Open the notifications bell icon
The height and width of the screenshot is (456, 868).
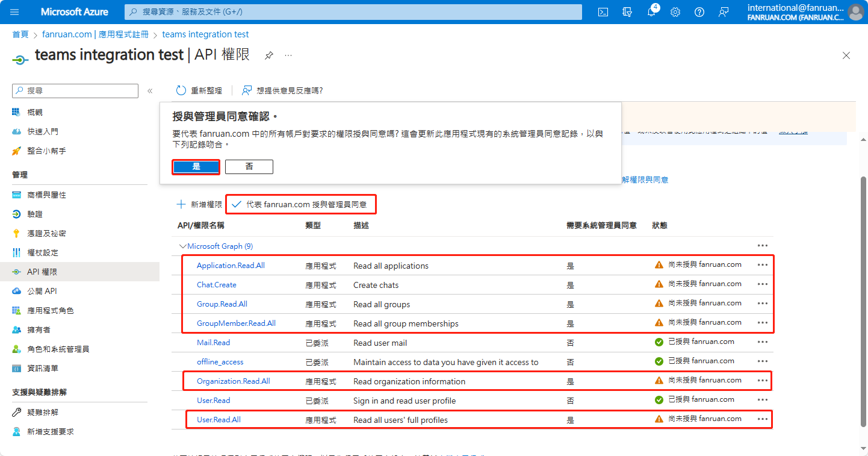point(651,12)
